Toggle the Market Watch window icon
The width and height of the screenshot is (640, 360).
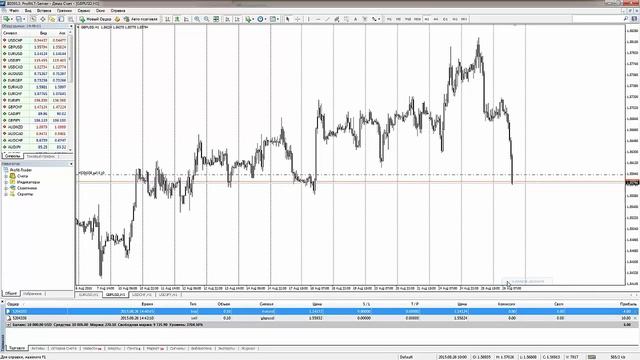point(33,19)
